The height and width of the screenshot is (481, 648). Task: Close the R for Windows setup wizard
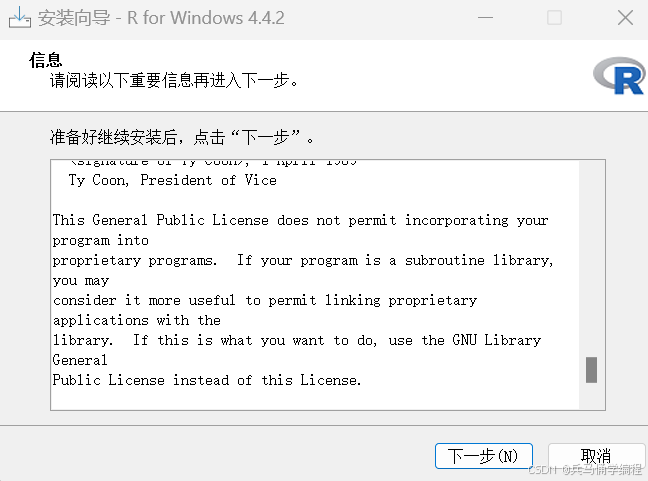point(625,18)
